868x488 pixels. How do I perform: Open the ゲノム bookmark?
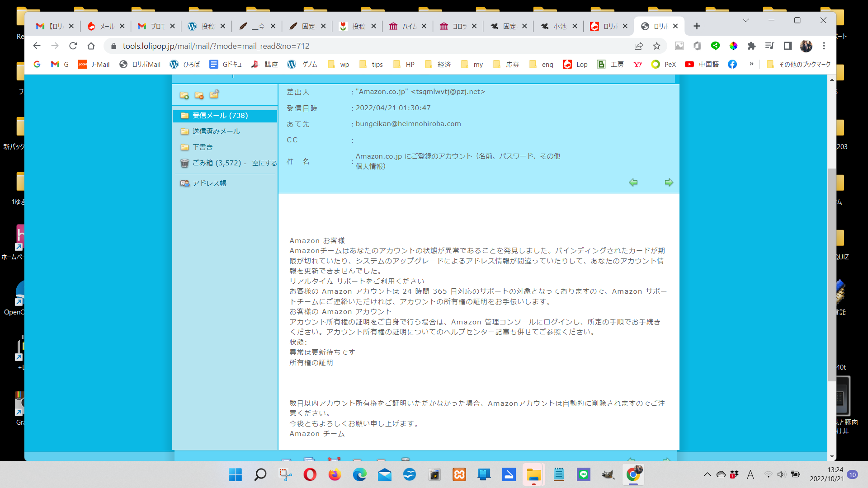tap(302, 65)
